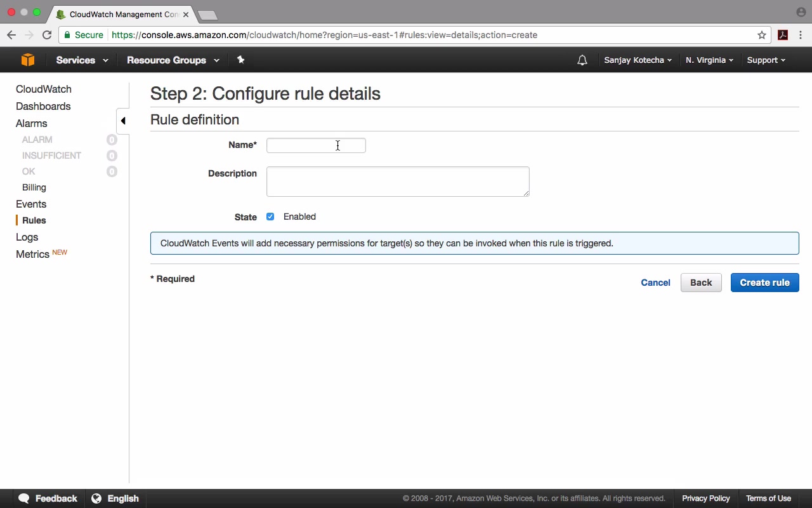Select Rules under Events
812x508 pixels.
pos(34,220)
